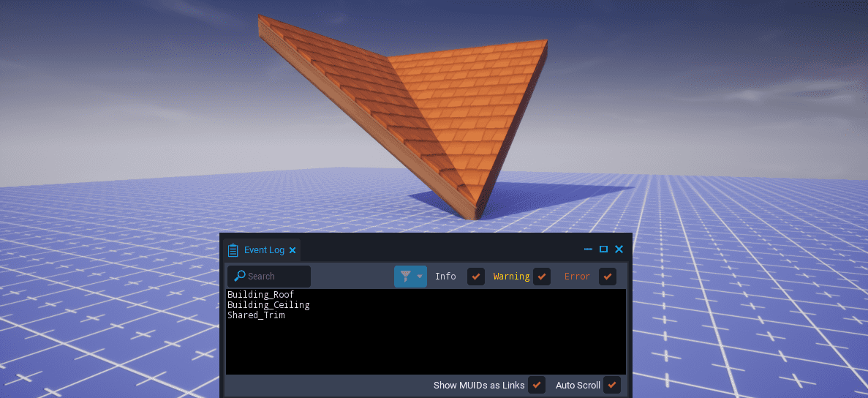Screen dimensions: 868x398
Task: Close the Event Log window
Action: coord(619,249)
